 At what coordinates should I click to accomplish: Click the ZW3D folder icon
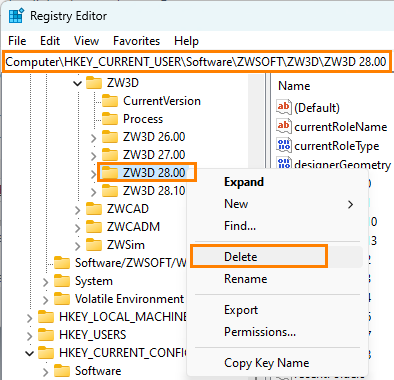[x=94, y=83]
